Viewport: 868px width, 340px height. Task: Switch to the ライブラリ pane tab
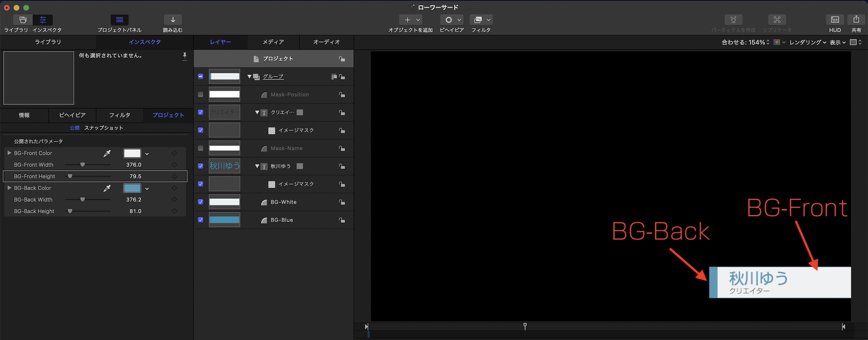(x=48, y=42)
